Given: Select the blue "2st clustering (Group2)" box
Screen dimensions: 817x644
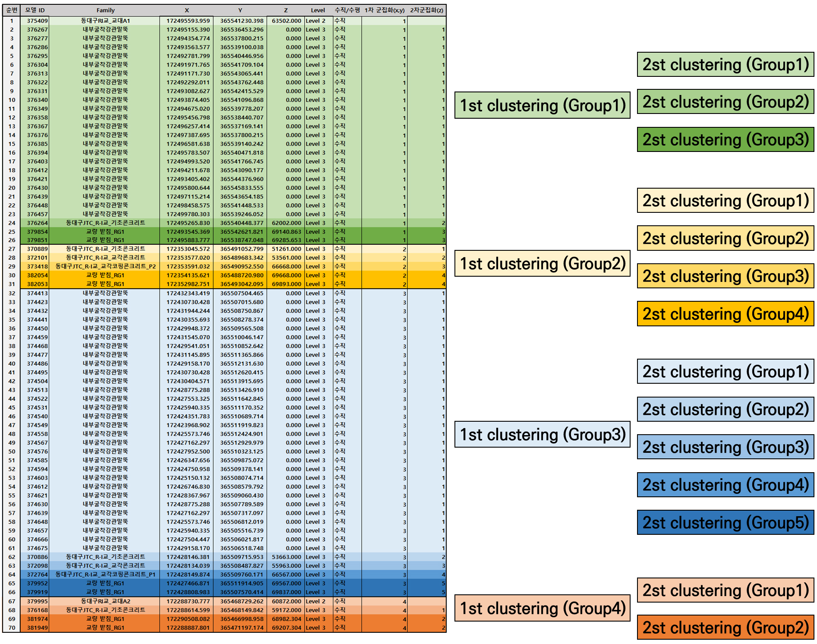Looking at the screenshot, I should click(x=726, y=409).
